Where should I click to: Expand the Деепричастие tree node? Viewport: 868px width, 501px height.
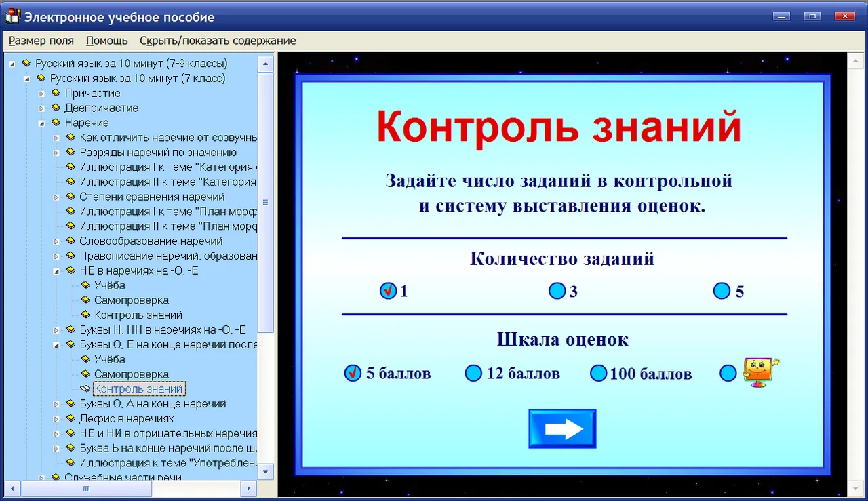pos(41,108)
